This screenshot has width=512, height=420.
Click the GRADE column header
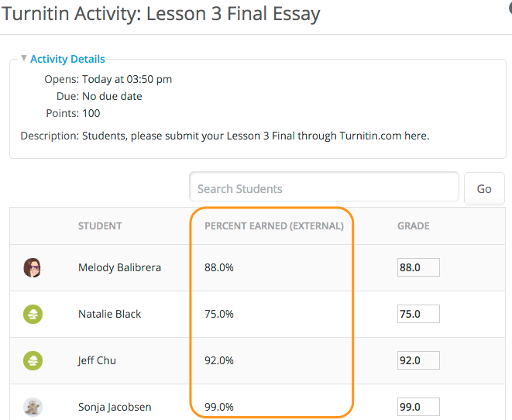[x=414, y=226]
